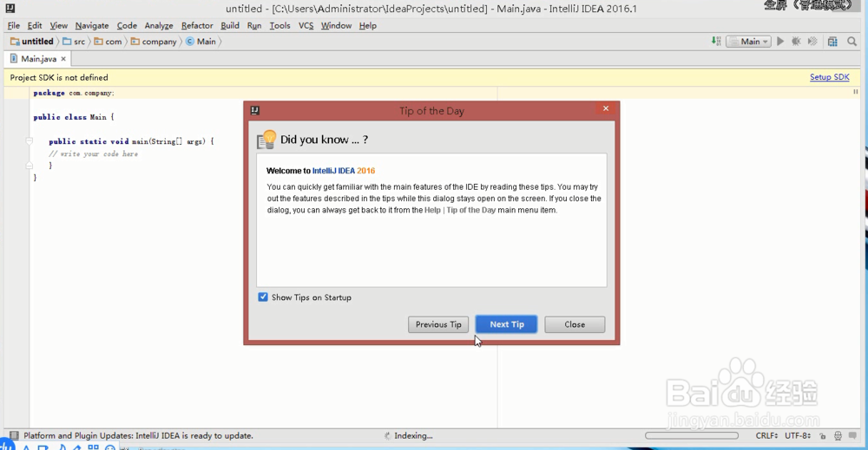868x450 pixels.
Task: Open the File menu
Action: [13, 25]
